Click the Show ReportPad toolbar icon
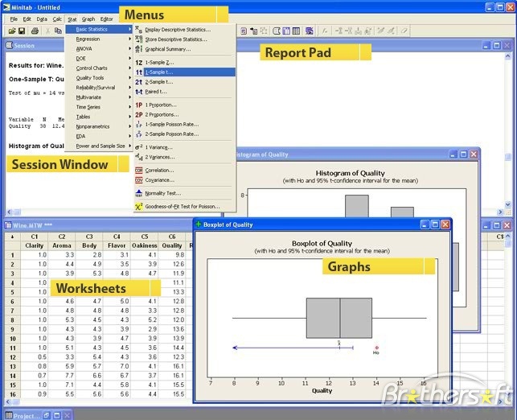Image resolution: width=517 pixels, height=420 pixels. pos(244,31)
